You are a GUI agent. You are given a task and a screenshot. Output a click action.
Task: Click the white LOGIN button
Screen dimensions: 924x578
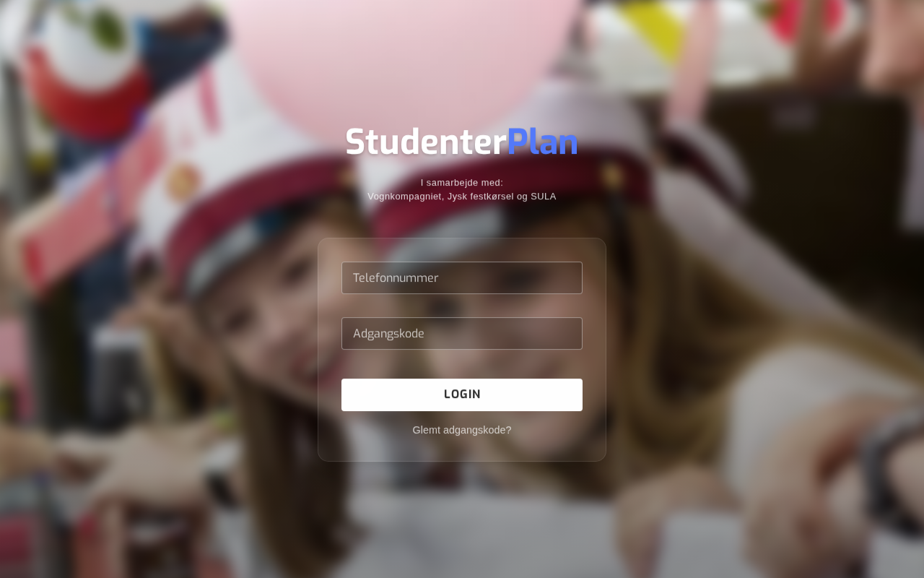pyautogui.click(x=462, y=394)
